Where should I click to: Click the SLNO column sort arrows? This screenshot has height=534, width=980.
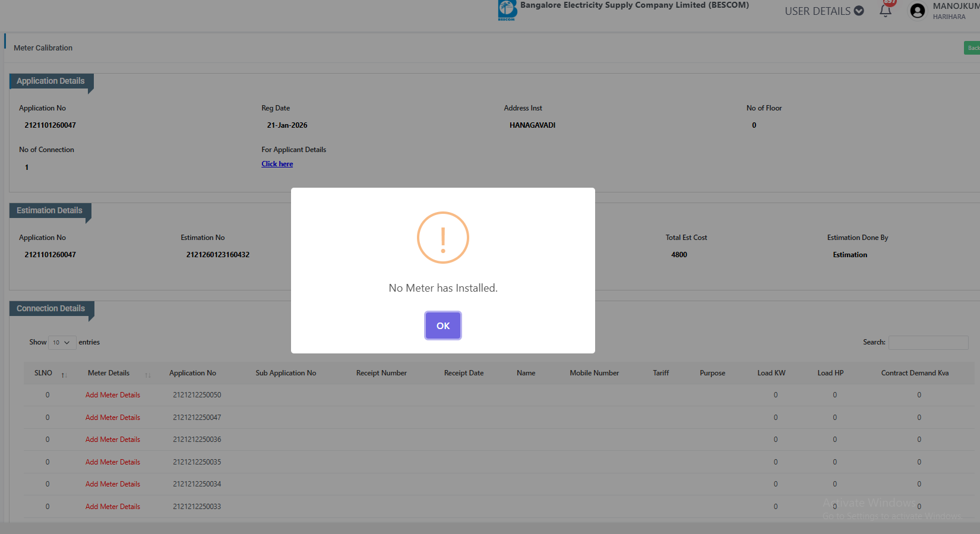tap(64, 374)
